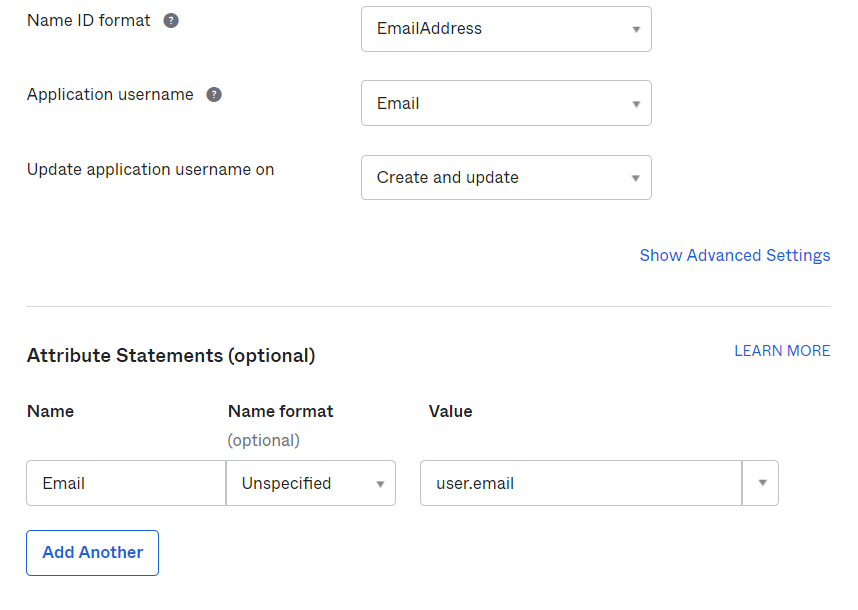Select the Update application username on label
The width and height of the screenshot is (858, 610).
pos(150,170)
